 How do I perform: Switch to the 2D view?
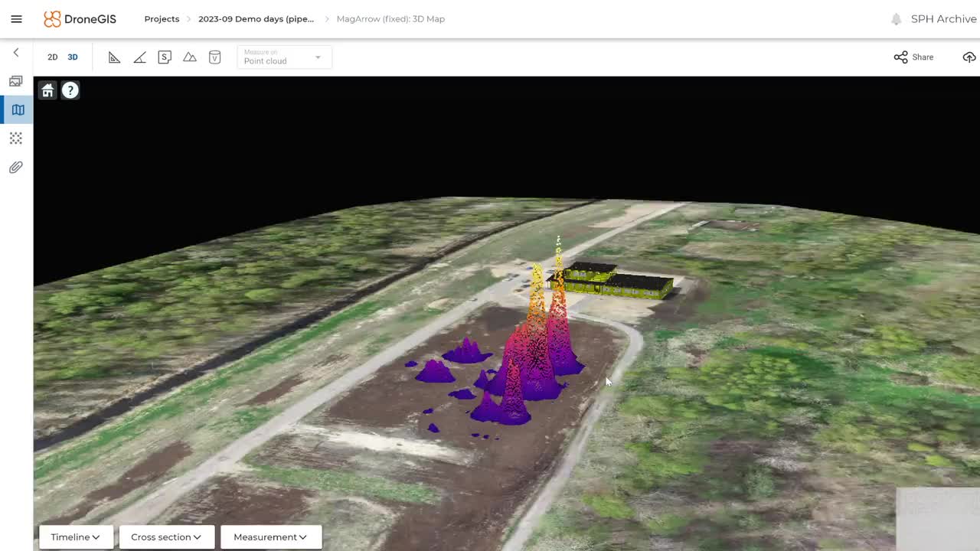pos(52,57)
